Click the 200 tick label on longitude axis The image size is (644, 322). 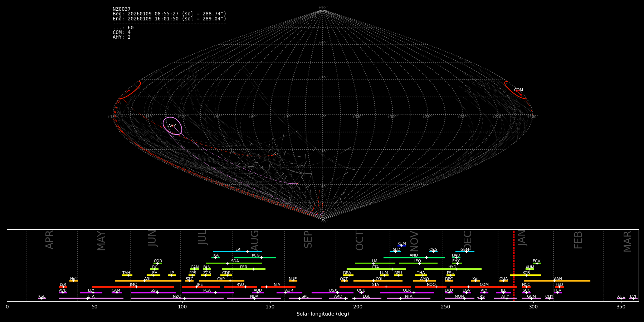(x=357, y=307)
